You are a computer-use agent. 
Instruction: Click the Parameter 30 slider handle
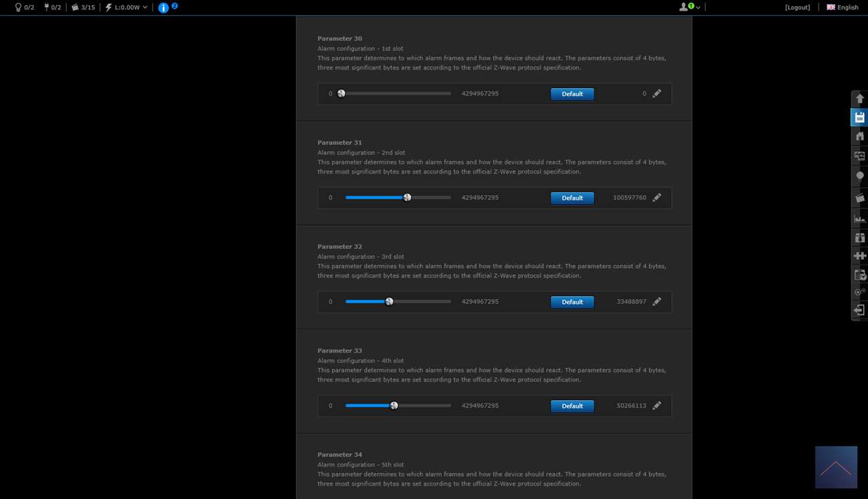tap(341, 94)
